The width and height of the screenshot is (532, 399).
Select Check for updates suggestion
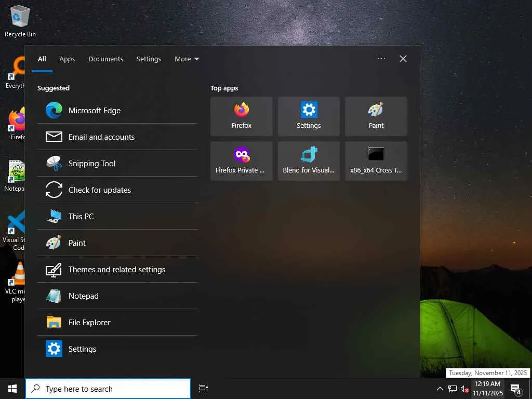[117, 190]
